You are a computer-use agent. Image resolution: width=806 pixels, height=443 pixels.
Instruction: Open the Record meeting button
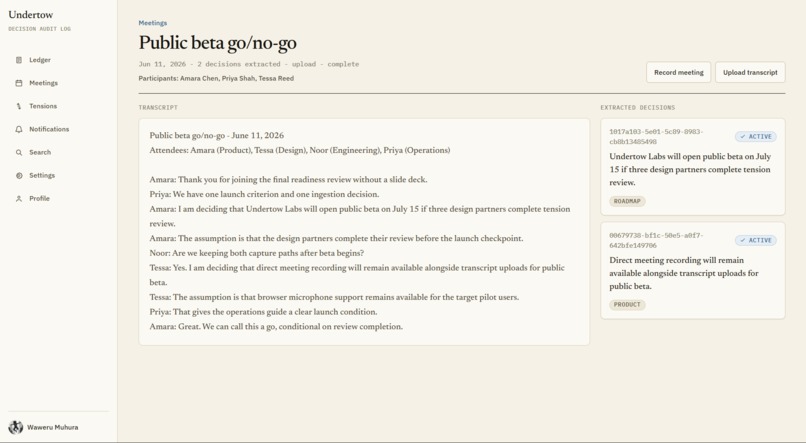679,72
